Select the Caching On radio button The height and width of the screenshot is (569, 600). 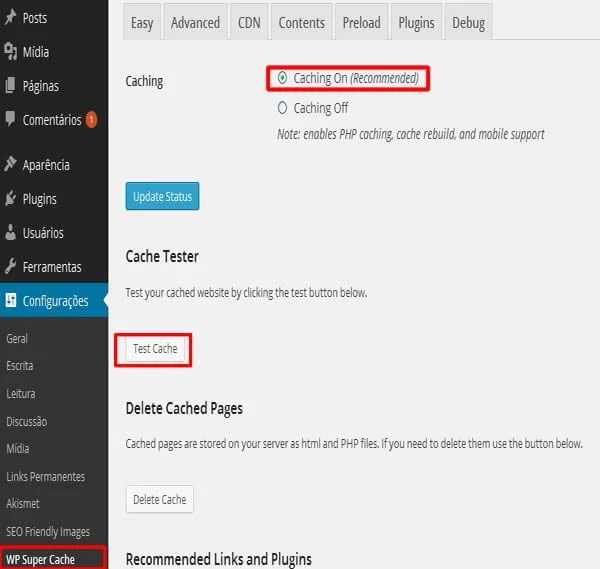pos(282,78)
